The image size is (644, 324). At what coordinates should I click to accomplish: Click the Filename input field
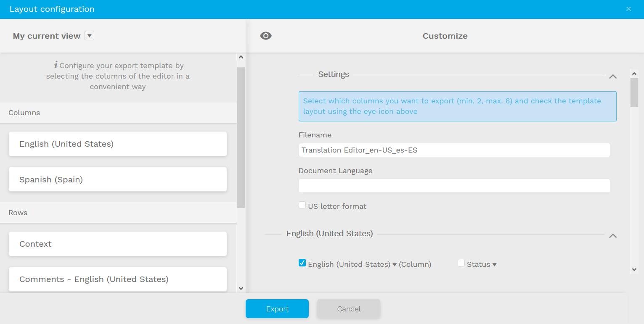(454, 150)
